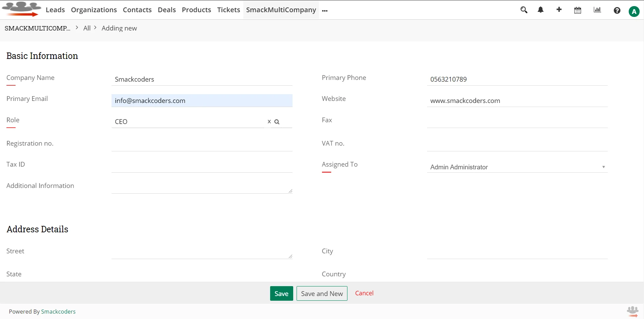Expand the ellipsis menu next to SmackMultiCompany
The image size is (644, 319).
[x=325, y=10]
